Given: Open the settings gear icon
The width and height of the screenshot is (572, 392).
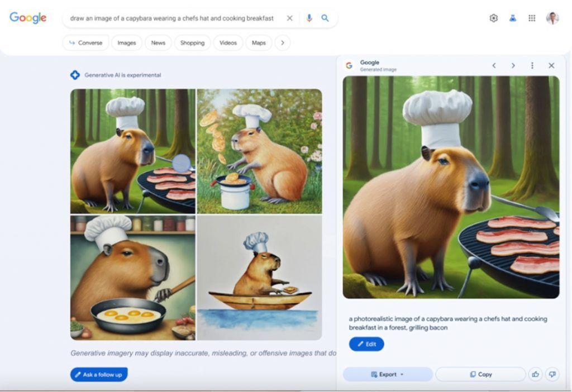Looking at the screenshot, I should pyautogui.click(x=494, y=18).
